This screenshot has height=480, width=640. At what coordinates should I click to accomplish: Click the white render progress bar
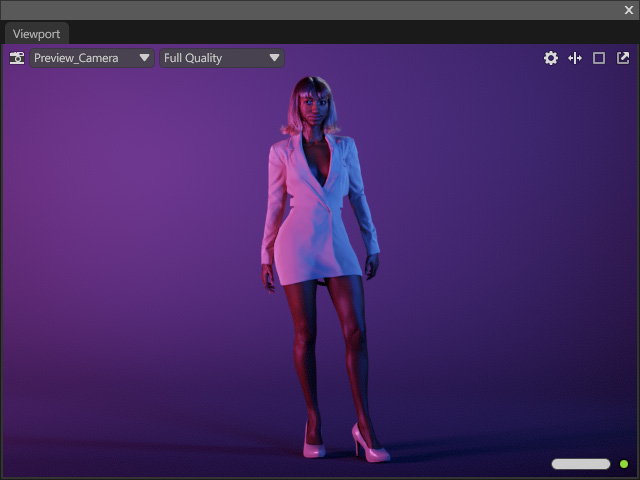581,464
